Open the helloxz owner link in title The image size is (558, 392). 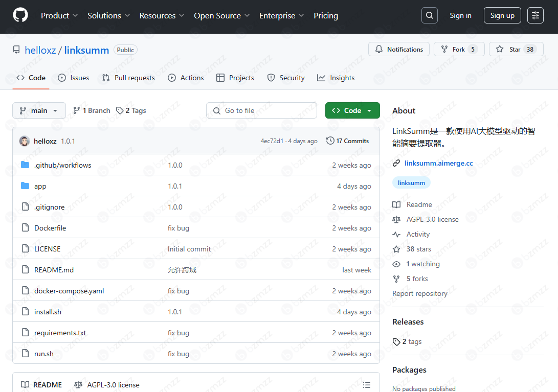tap(40, 50)
